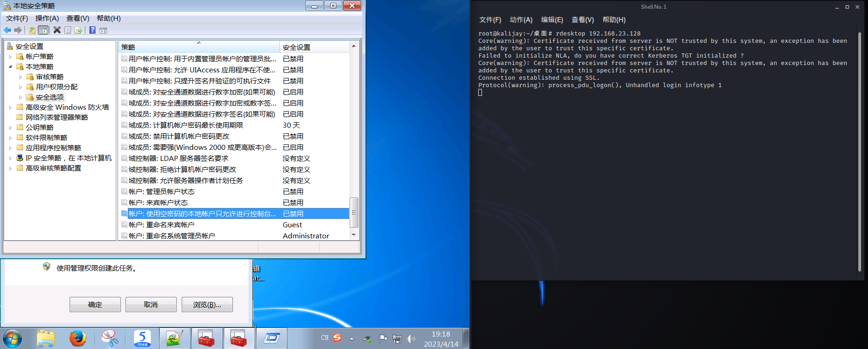Click the 浏览(B)... button
The width and height of the screenshot is (868, 349).
207,305
